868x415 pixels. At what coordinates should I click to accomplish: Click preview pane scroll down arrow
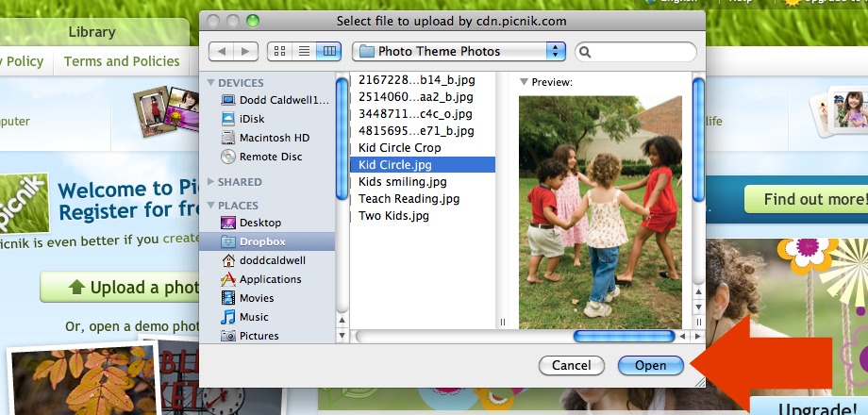698,306
